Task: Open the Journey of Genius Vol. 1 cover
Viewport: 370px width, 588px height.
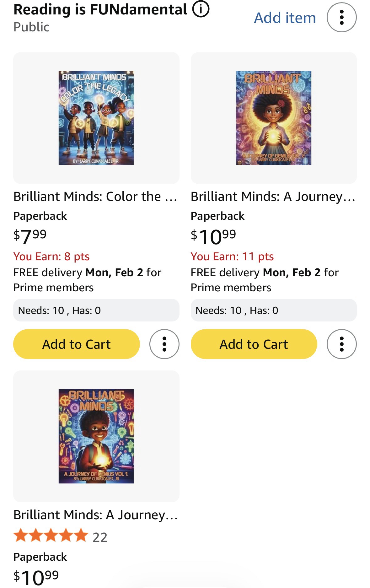Action: 96,436
